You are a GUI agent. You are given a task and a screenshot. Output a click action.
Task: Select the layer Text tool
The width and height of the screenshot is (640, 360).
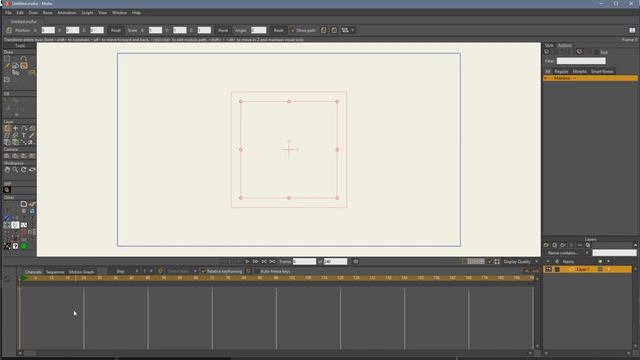click(24, 135)
